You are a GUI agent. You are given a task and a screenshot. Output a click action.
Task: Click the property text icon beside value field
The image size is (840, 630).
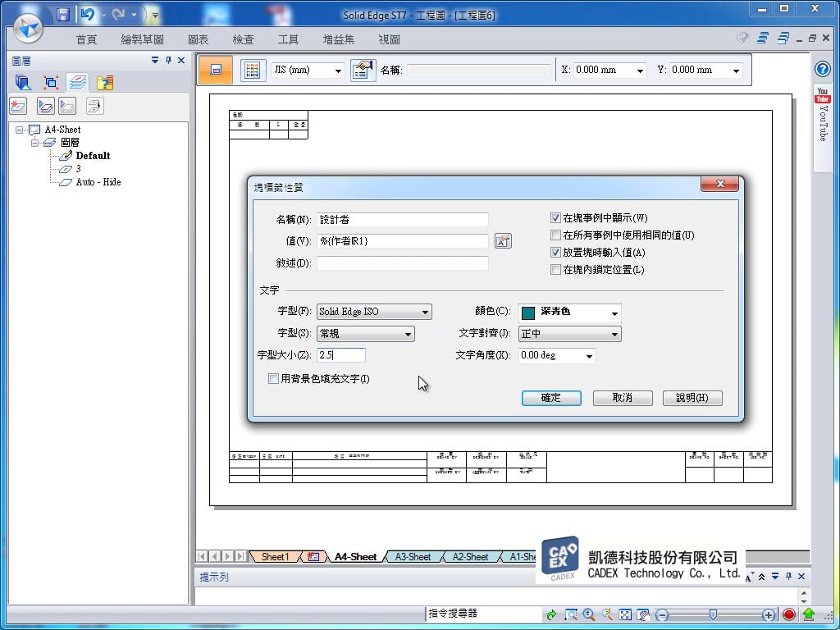pyautogui.click(x=503, y=241)
